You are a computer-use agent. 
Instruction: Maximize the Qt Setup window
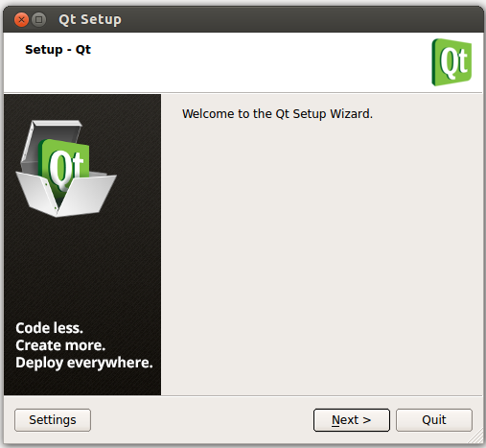point(39,20)
